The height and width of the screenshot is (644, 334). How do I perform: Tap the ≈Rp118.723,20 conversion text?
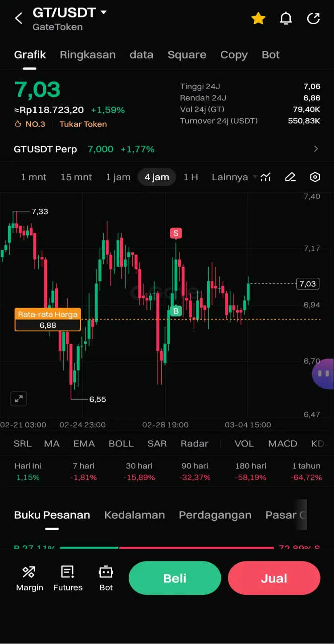point(49,110)
